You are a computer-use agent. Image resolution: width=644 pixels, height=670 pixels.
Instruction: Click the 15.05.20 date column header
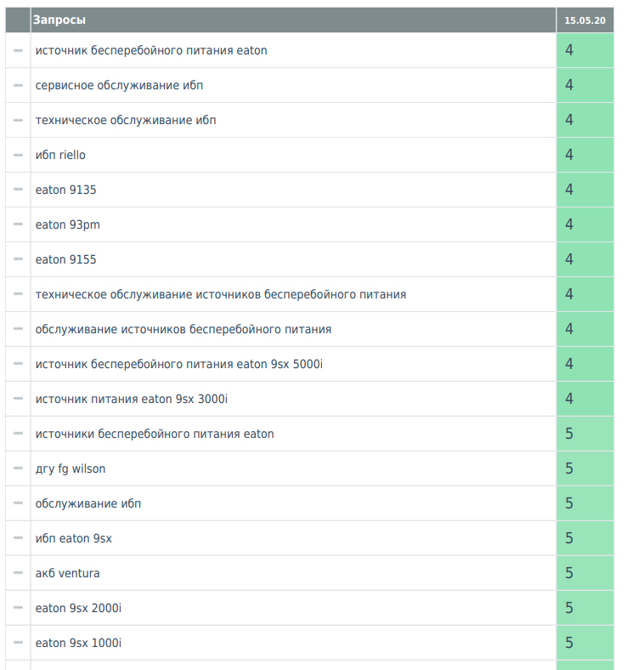[585, 20]
